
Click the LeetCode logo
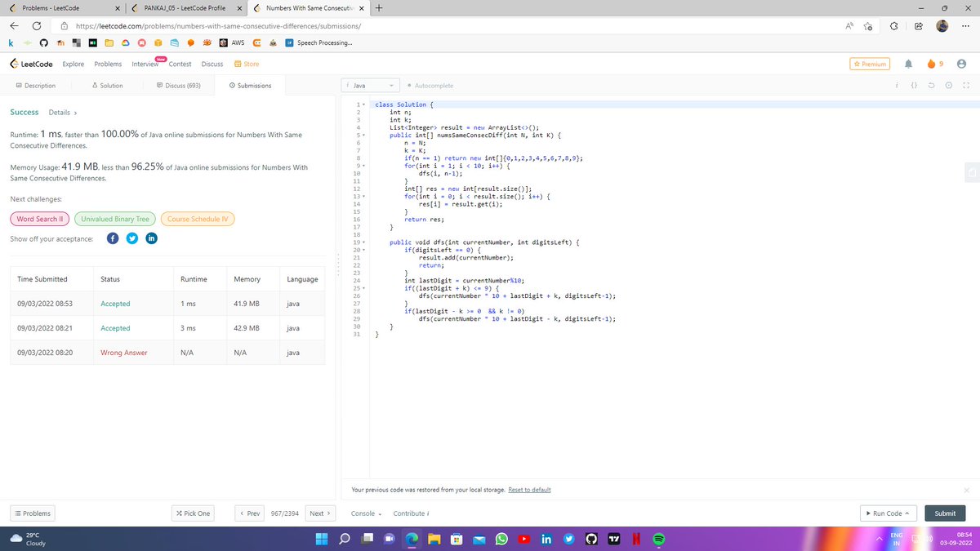click(x=32, y=64)
